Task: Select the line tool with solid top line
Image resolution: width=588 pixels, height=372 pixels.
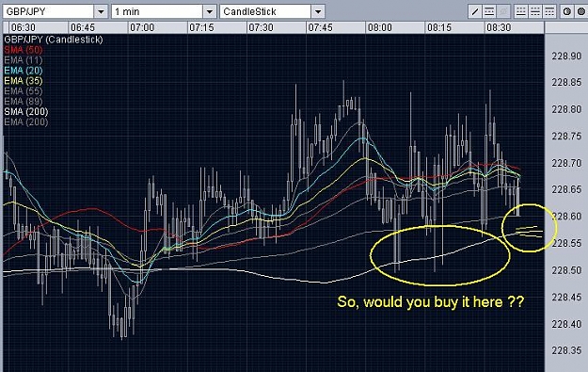Action: pyautogui.click(x=549, y=11)
